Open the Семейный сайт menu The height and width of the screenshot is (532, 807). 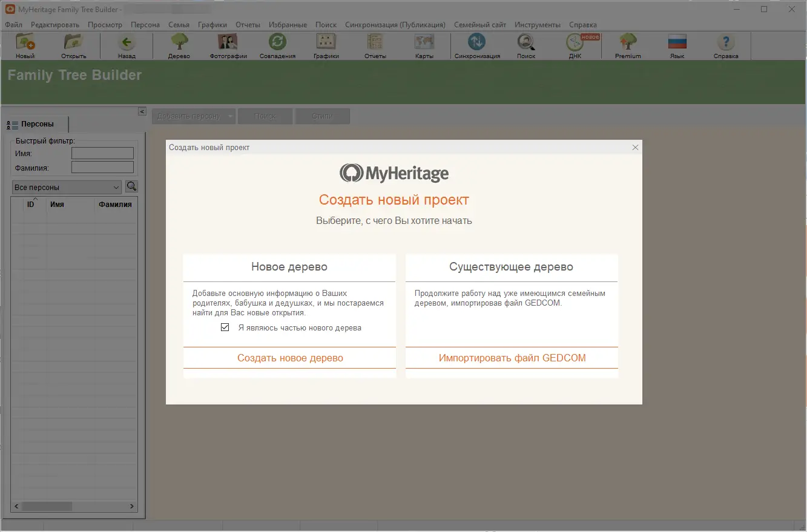(480, 25)
